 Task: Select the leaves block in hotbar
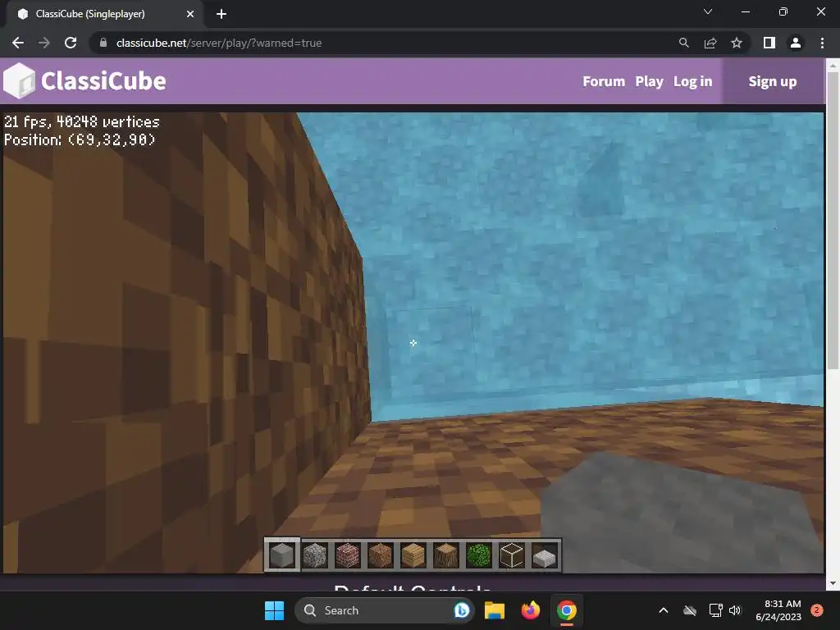(x=478, y=555)
